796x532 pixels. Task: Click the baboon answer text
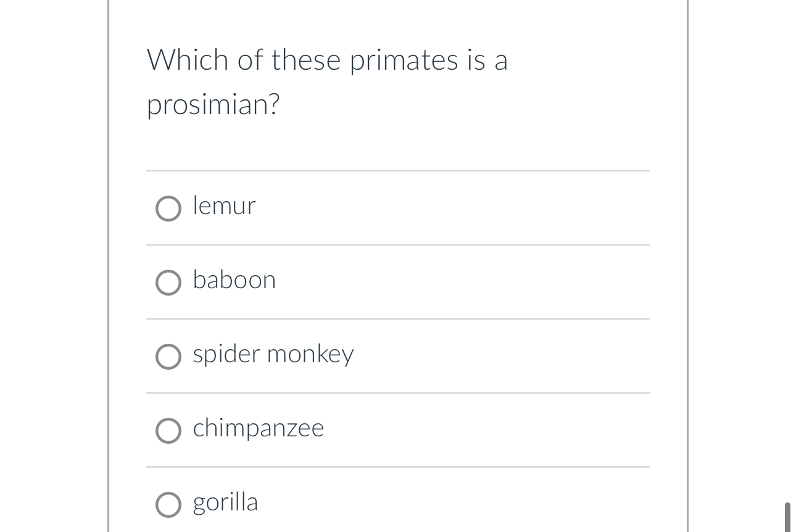point(234,280)
